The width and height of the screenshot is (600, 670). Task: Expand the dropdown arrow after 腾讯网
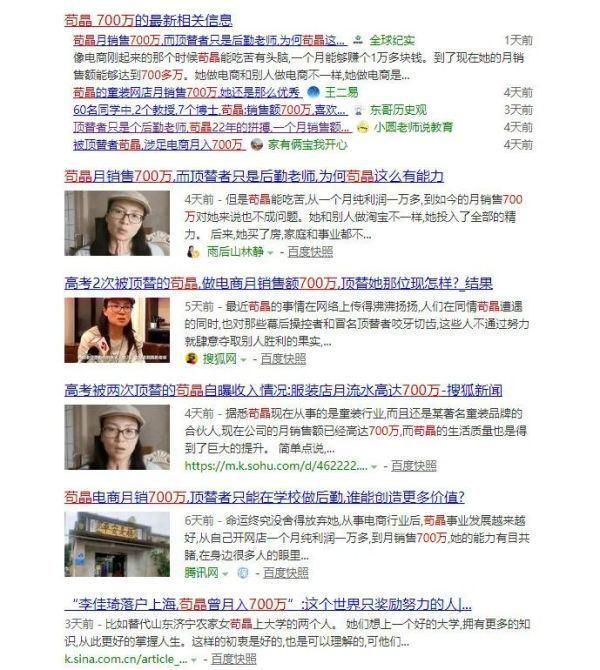tap(225, 573)
